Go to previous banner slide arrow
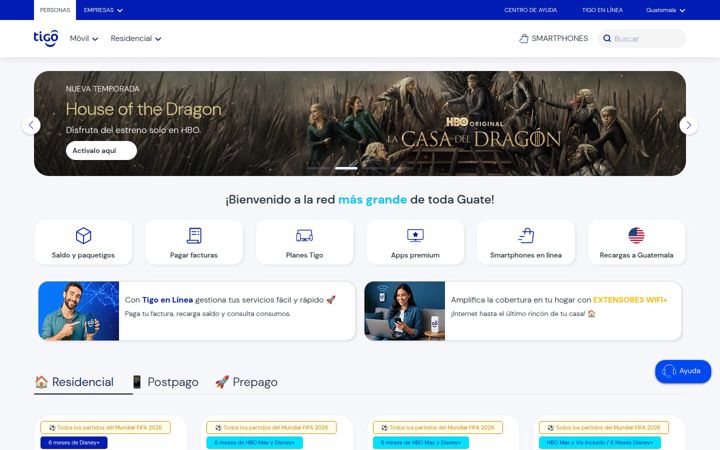The image size is (720, 450). click(31, 125)
